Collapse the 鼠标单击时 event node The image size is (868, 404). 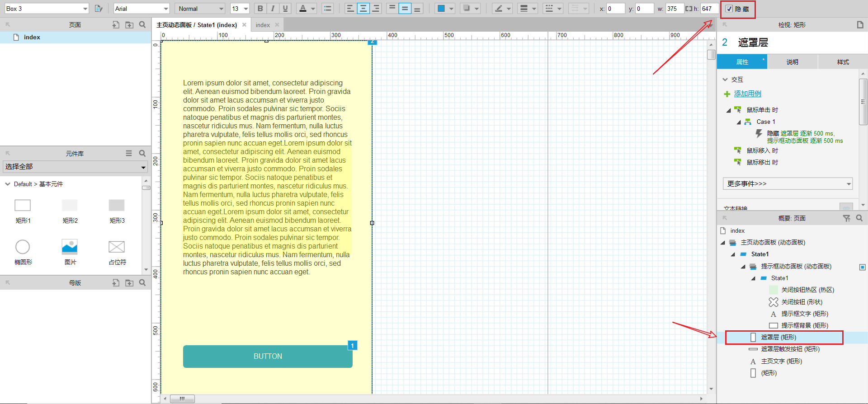pyautogui.click(x=728, y=110)
